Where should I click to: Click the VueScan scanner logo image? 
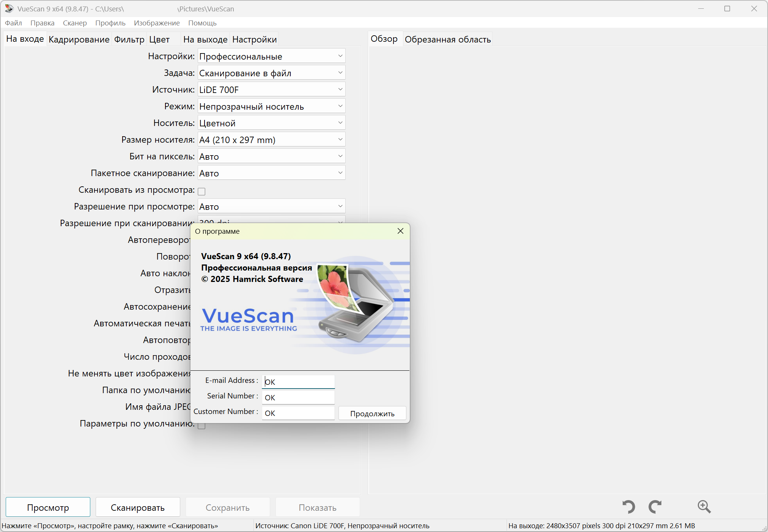[x=357, y=304]
